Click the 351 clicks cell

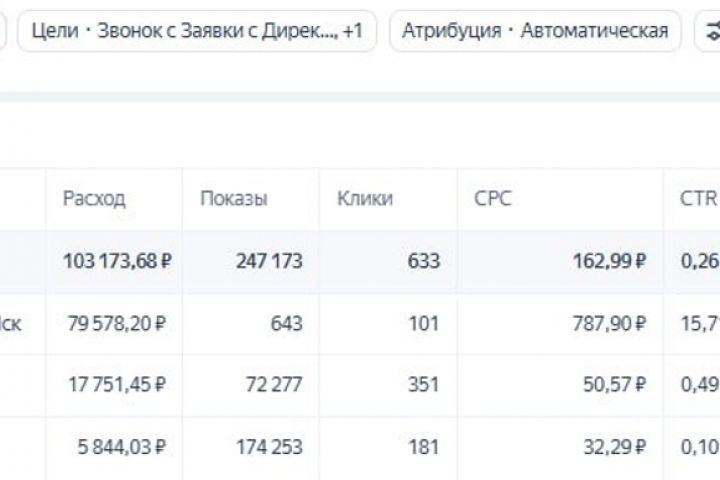423,385
